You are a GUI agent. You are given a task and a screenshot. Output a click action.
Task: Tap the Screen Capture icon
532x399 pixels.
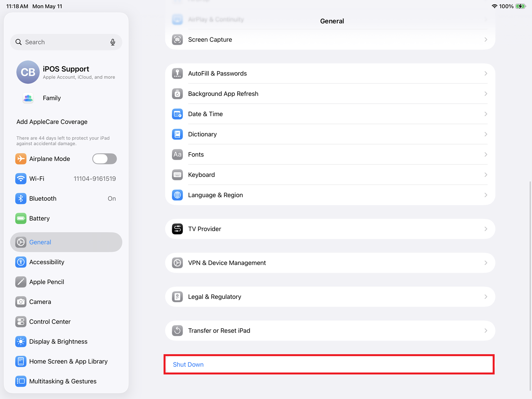[x=178, y=40]
